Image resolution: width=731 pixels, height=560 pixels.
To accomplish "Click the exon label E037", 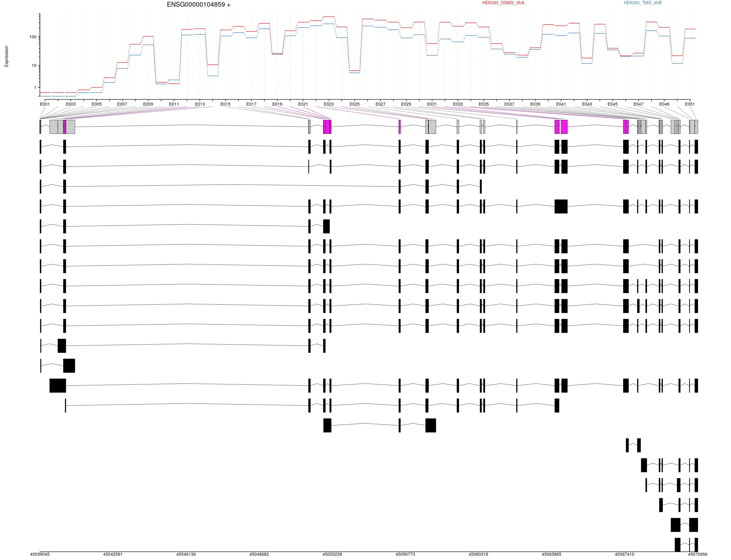I will [510, 104].
